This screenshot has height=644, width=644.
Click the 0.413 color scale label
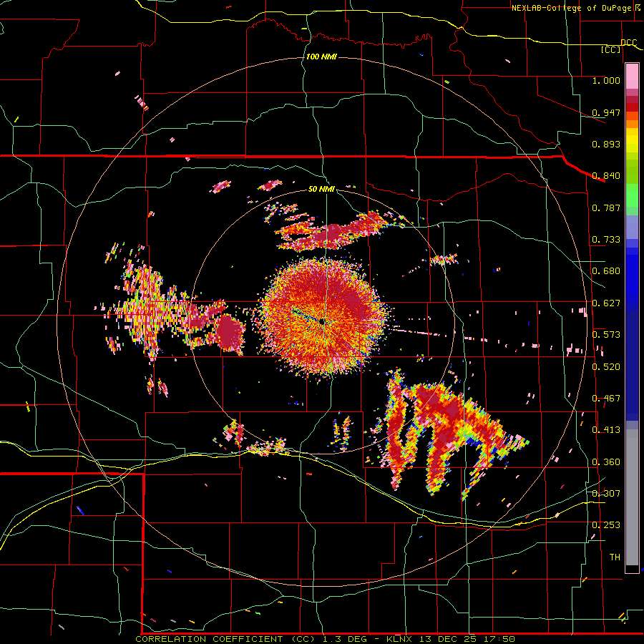coord(606,430)
